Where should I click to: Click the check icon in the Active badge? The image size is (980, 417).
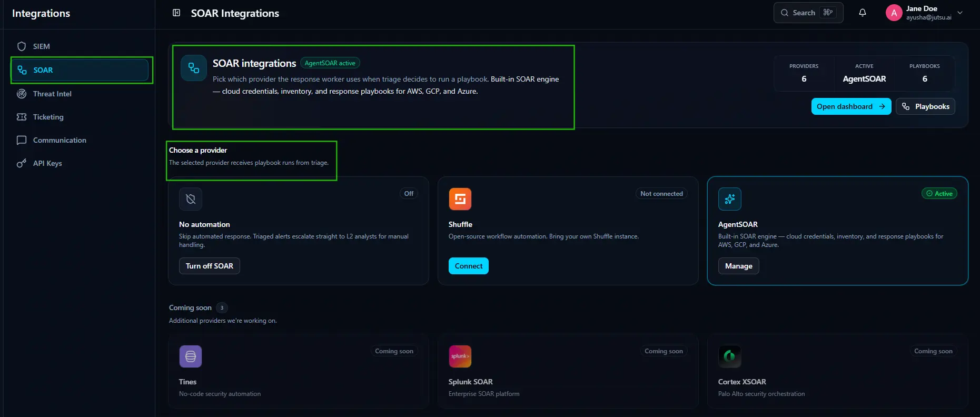click(929, 194)
